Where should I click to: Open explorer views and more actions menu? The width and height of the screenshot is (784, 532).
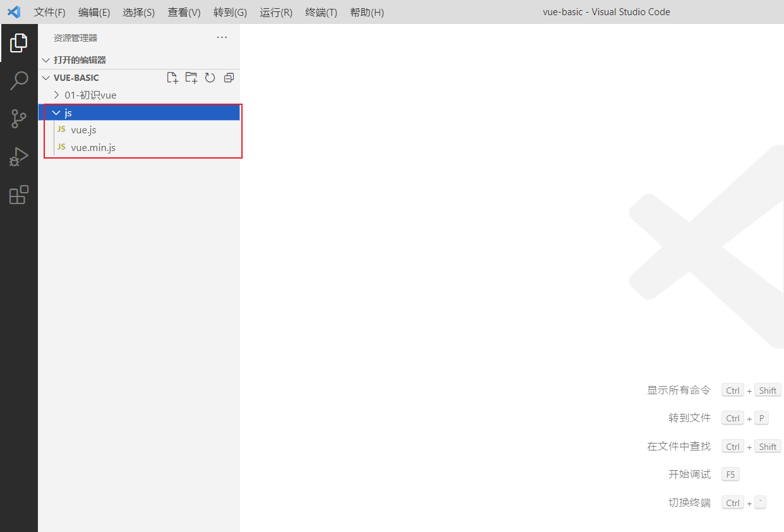(222, 37)
